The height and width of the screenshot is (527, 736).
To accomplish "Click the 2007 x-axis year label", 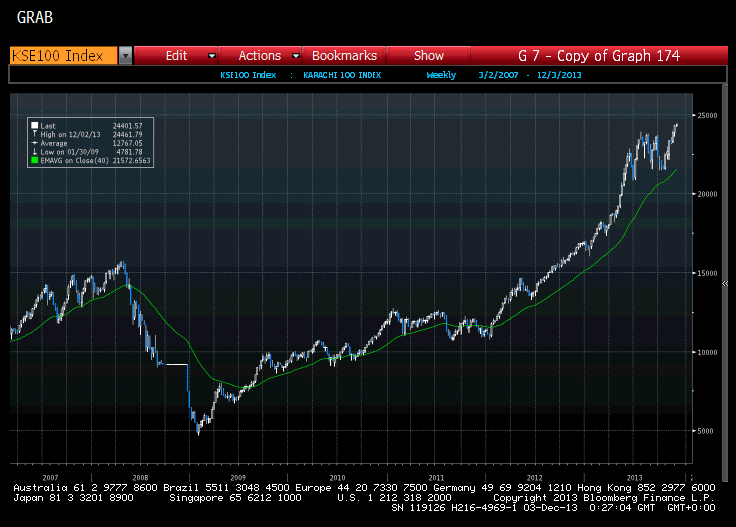I will pos(50,478).
